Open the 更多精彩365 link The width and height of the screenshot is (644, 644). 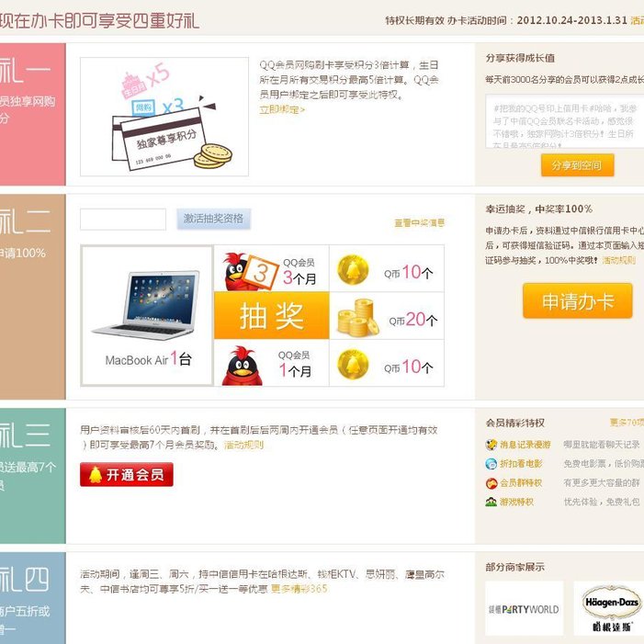[299, 589]
